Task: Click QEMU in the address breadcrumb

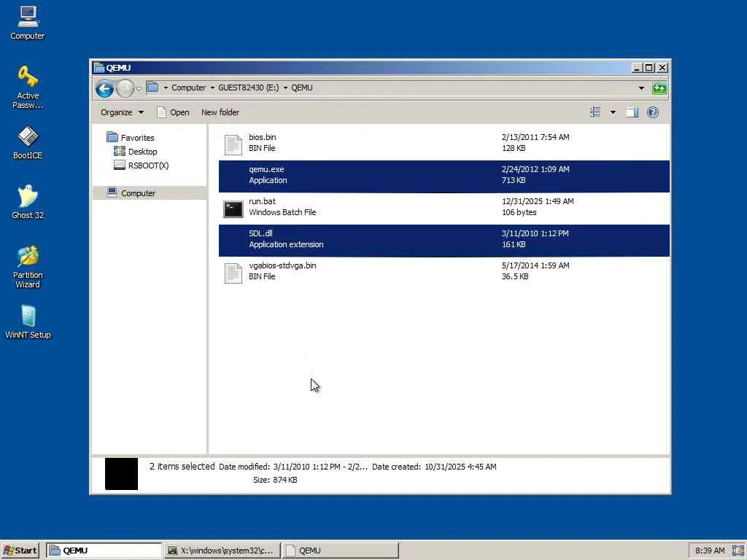Action: (x=302, y=87)
